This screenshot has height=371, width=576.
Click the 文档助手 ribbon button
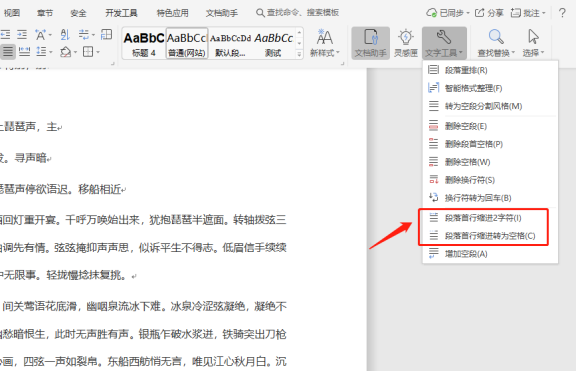pos(370,43)
